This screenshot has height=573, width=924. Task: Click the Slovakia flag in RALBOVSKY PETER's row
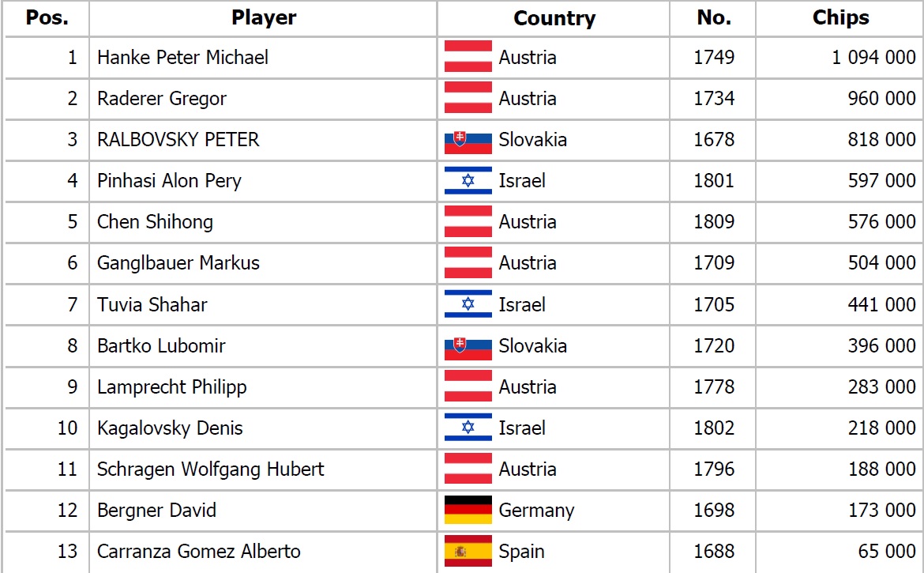468,139
